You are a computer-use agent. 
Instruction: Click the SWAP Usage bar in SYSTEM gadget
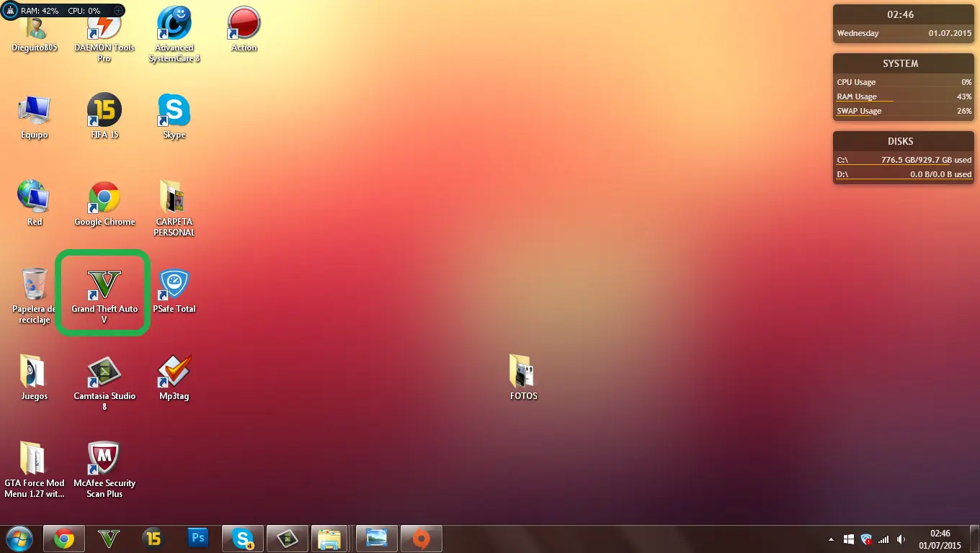[x=904, y=111]
